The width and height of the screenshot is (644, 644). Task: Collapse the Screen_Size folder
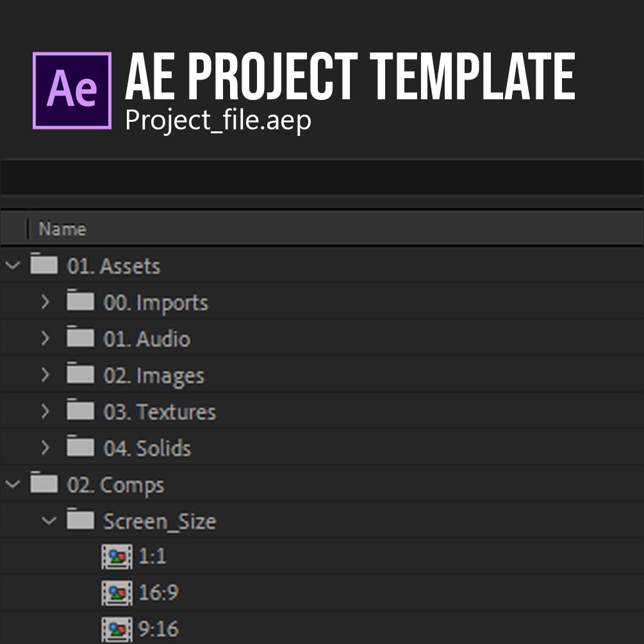(x=49, y=521)
